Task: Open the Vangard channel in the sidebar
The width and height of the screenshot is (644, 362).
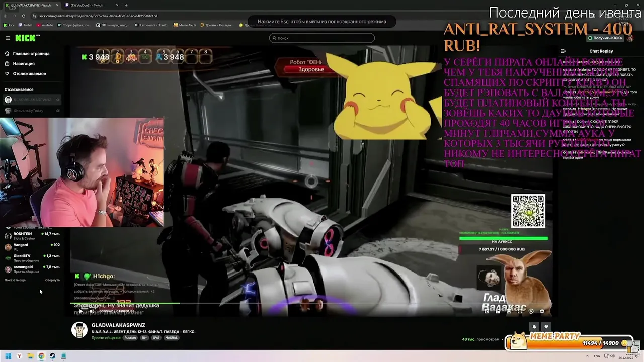Action: [x=32, y=247]
